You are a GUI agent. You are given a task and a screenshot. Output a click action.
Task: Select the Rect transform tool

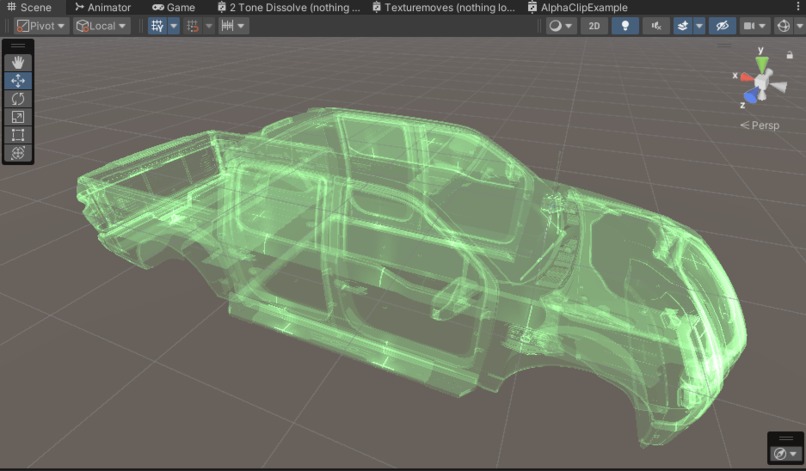(18, 135)
